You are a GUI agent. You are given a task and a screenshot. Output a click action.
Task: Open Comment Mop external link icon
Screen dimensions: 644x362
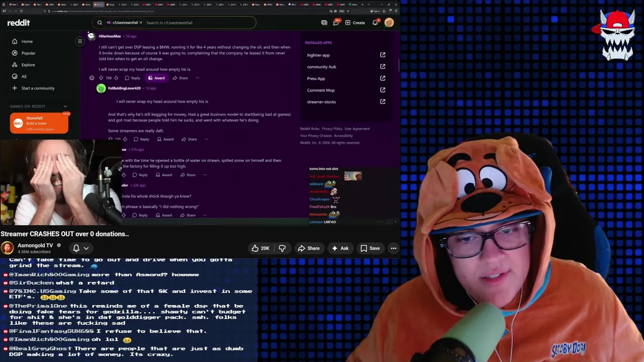[383, 90]
